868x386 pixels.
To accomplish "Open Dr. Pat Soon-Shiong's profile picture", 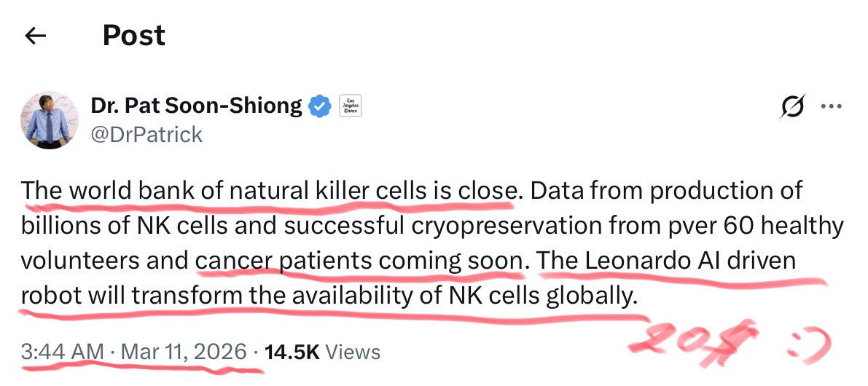I will 50,120.
